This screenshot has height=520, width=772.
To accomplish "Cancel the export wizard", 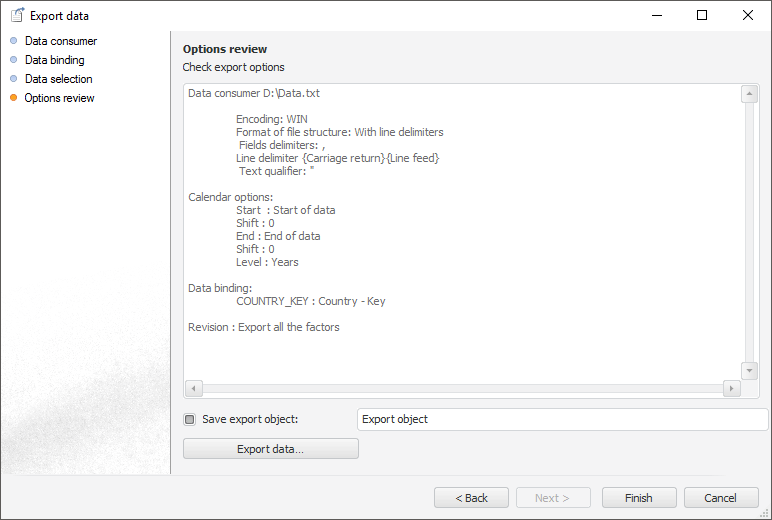I will (720, 498).
